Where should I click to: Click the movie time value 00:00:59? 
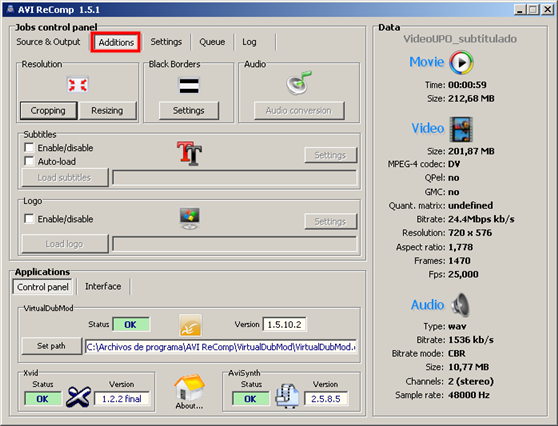point(467,85)
